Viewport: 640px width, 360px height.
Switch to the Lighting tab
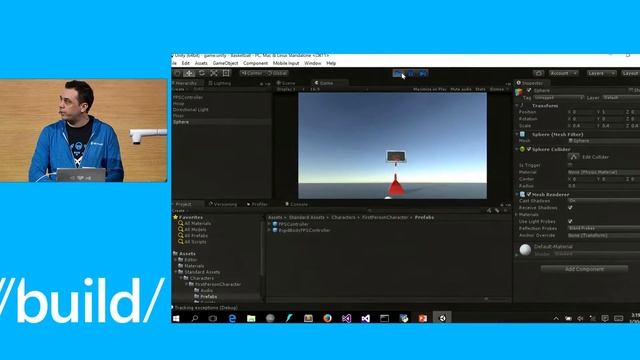click(220, 83)
